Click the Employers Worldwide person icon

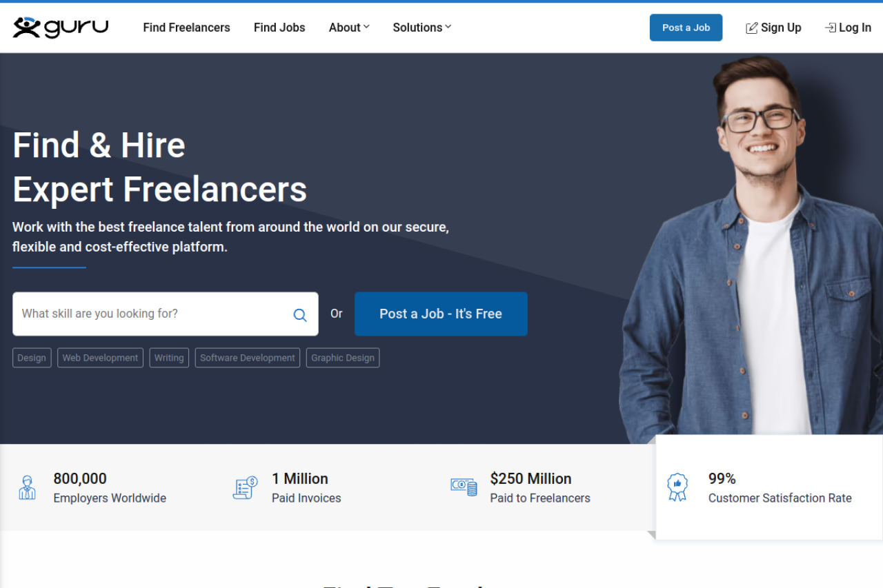click(27, 487)
